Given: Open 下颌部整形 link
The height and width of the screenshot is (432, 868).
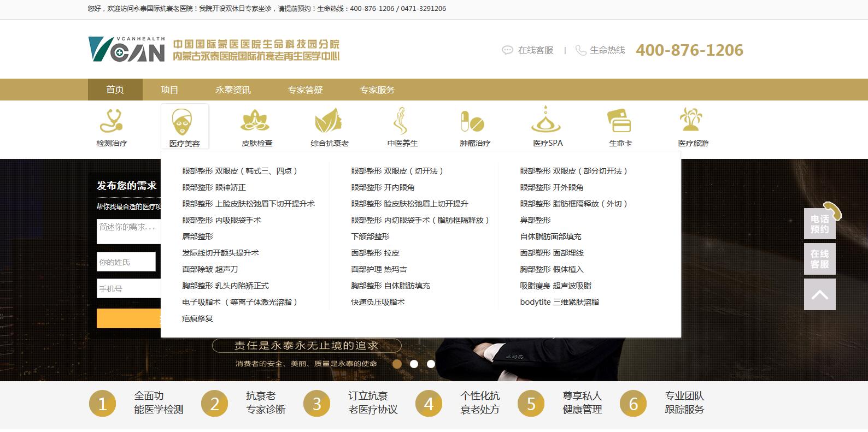Looking at the screenshot, I should (x=370, y=236).
